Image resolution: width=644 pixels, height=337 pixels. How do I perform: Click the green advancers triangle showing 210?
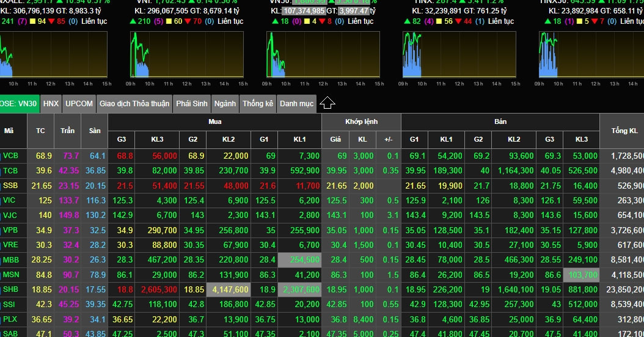point(133,21)
